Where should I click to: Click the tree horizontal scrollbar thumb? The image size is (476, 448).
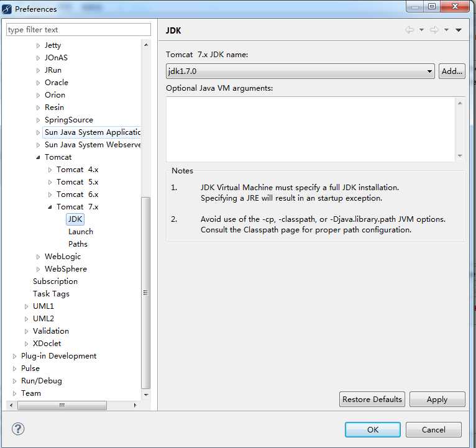[x=62, y=405]
